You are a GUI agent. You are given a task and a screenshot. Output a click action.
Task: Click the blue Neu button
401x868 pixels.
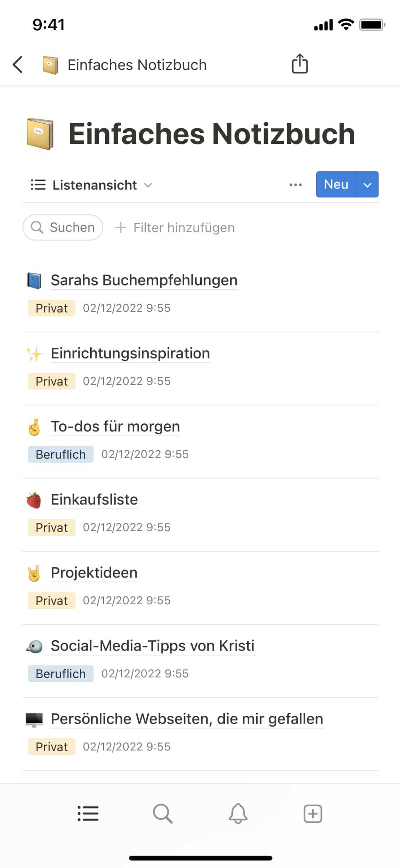pyautogui.click(x=336, y=185)
